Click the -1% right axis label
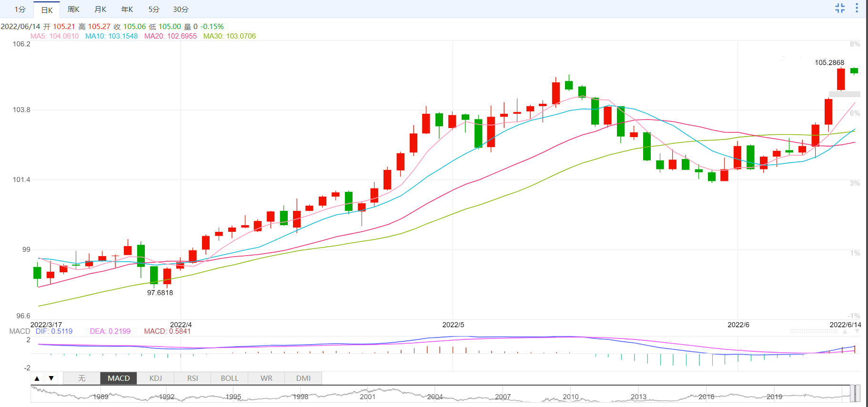This screenshot has width=868, height=407. [x=854, y=316]
